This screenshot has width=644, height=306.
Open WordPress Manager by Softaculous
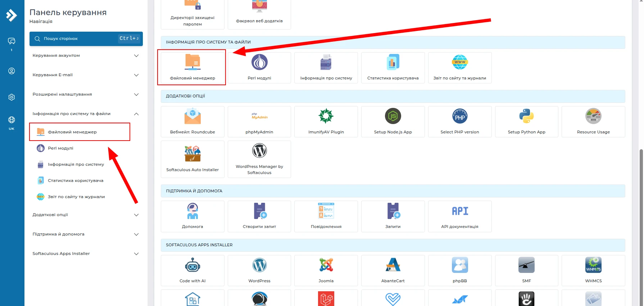259,159
